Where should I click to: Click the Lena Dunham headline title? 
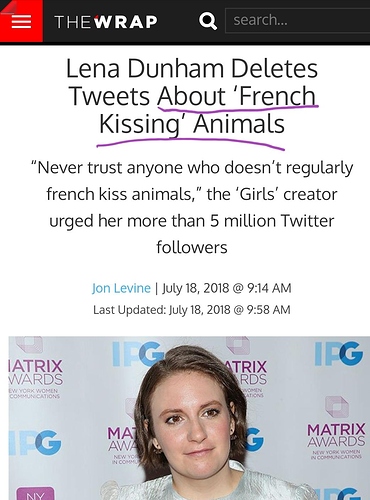[x=192, y=96]
